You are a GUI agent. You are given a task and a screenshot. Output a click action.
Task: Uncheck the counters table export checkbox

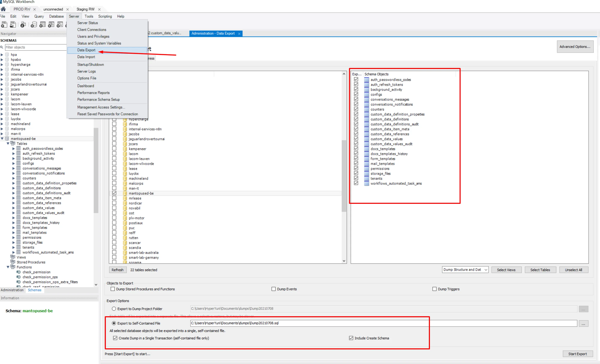[356, 109]
